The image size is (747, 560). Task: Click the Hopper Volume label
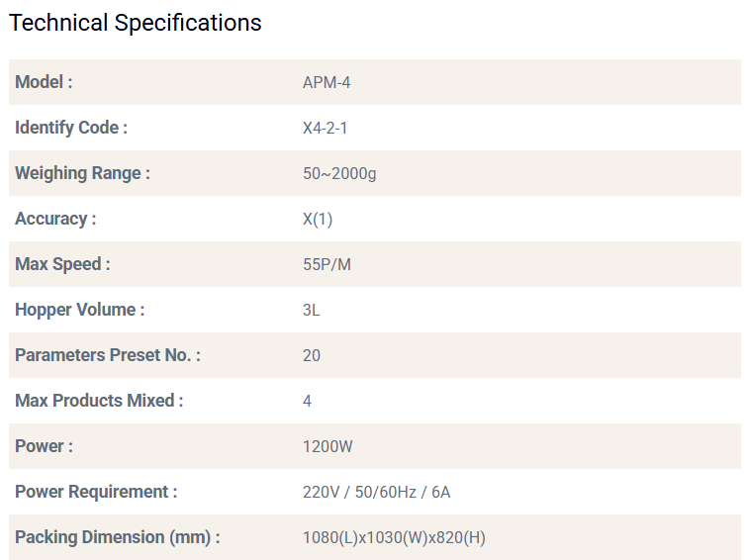tap(79, 310)
